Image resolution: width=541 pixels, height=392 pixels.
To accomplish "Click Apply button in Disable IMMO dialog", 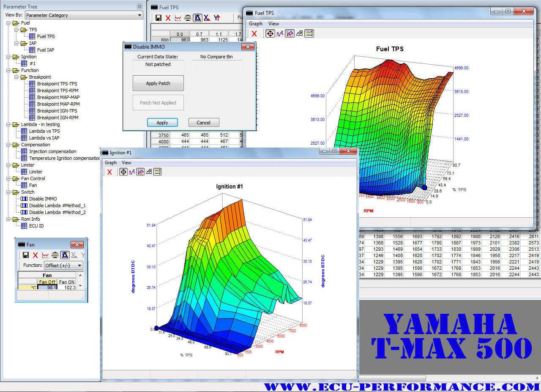I will [x=162, y=123].
